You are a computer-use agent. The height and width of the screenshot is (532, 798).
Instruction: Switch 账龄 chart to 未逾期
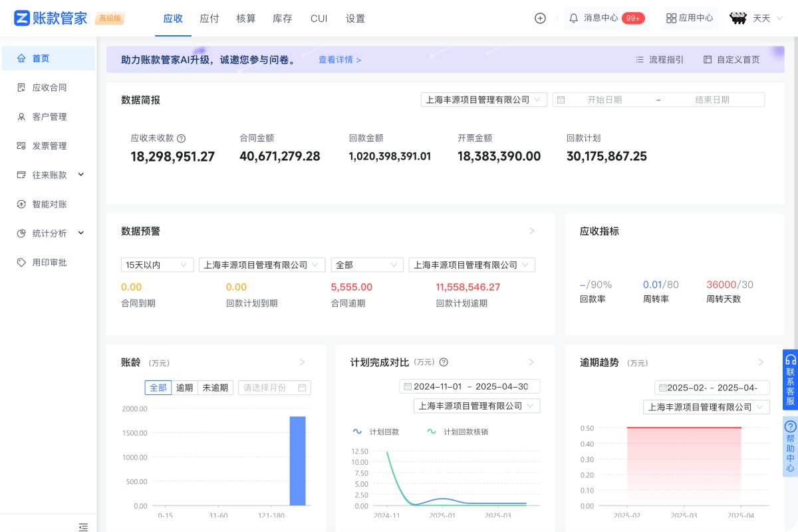[215, 388]
